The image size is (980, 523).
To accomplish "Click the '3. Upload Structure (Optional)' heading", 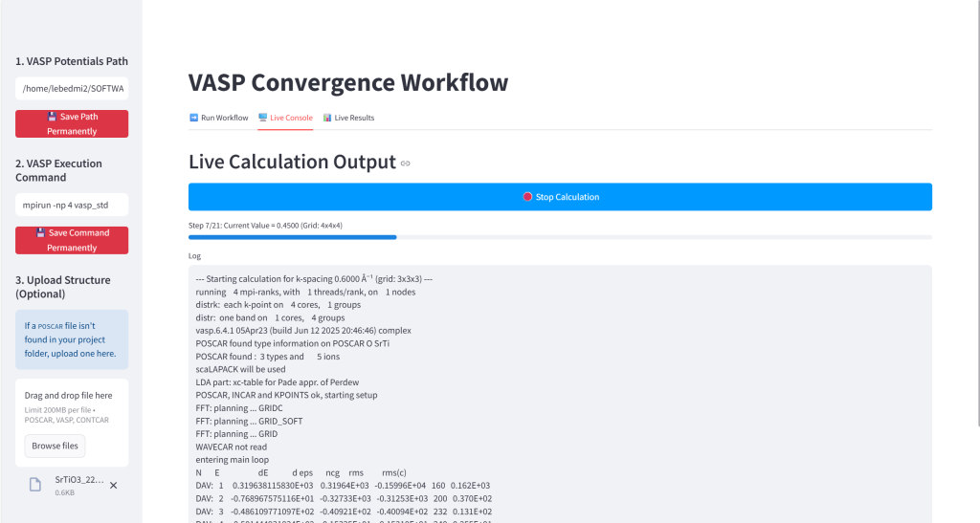I will (x=63, y=287).
